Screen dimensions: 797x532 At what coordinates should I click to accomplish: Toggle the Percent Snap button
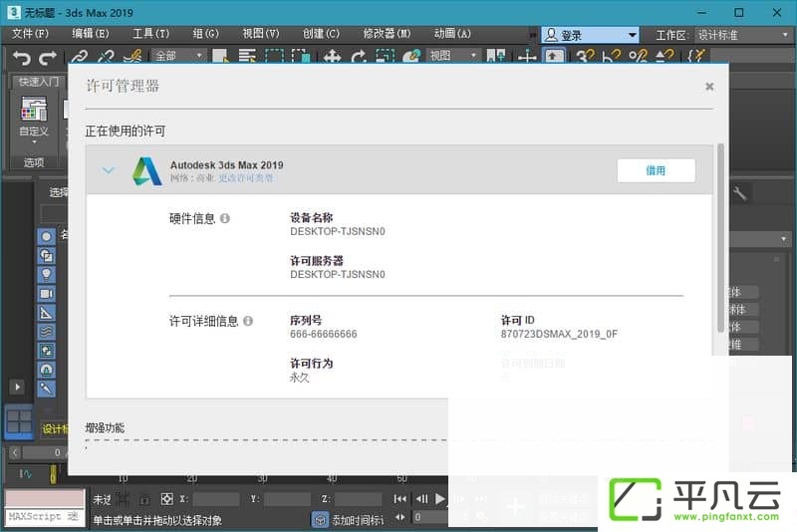pyautogui.click(x=639, y=57)
